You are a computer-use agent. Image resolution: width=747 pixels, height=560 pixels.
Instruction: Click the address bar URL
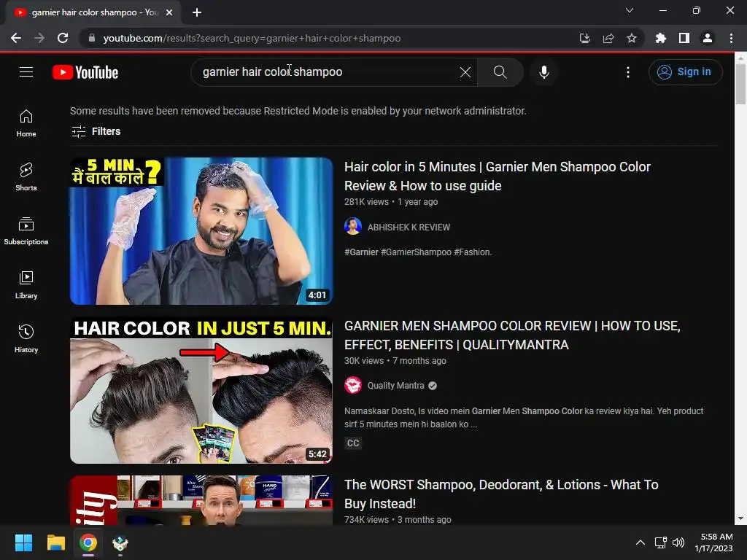252,38
